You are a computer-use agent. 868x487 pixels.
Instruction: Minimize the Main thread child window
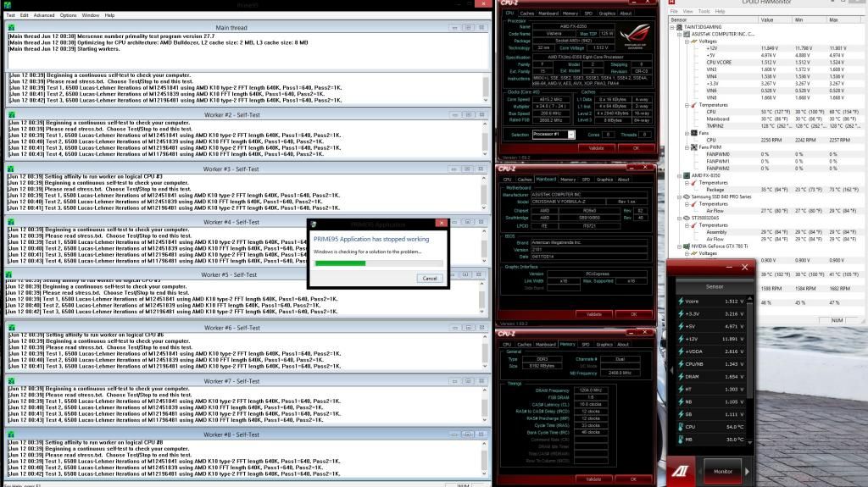point(455,27)
